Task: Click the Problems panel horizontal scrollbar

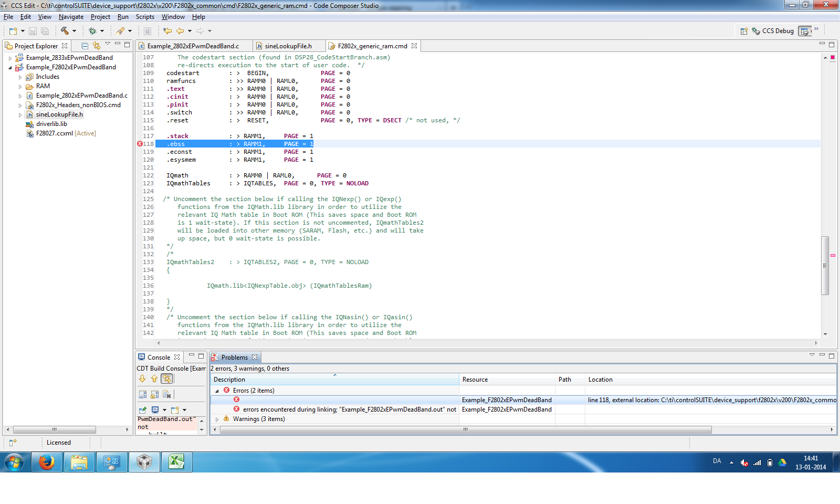Action: point(466,429)
